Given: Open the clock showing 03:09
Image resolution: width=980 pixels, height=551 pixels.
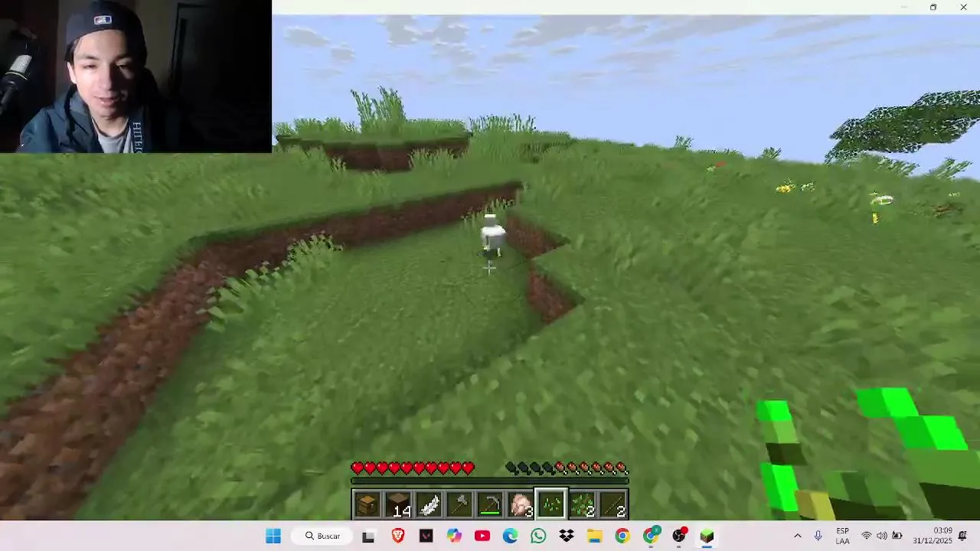Looking at the screenshot, I should click(933, 536).
